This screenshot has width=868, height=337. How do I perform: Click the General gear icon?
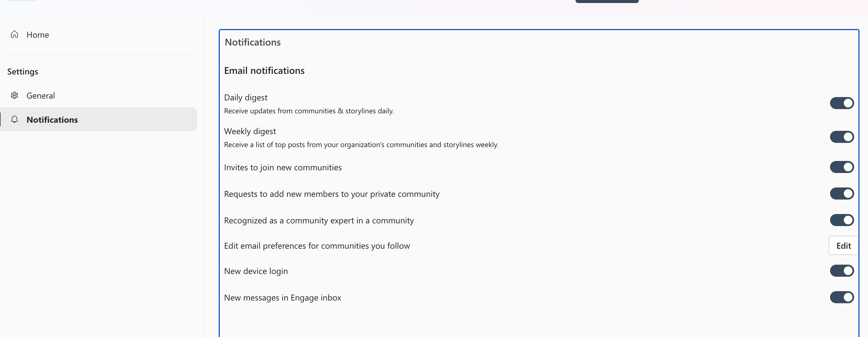click(14, 96)
